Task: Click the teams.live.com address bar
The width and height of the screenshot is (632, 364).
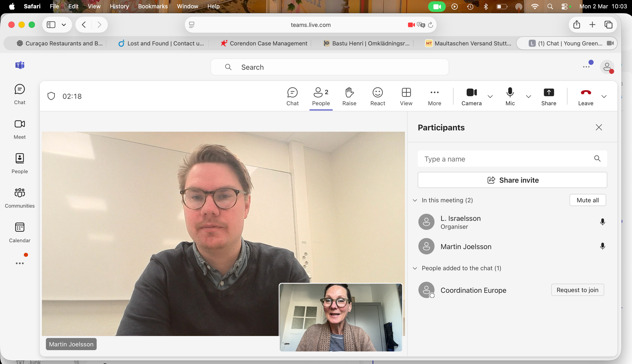Action: tap(310, 25)
